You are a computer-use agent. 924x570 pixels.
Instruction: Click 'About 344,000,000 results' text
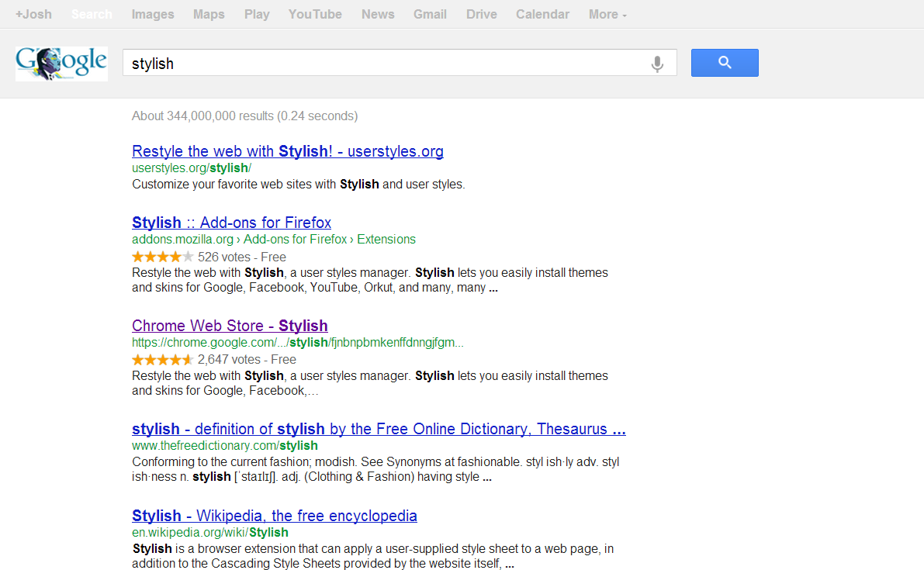click(x=244, y=116)
